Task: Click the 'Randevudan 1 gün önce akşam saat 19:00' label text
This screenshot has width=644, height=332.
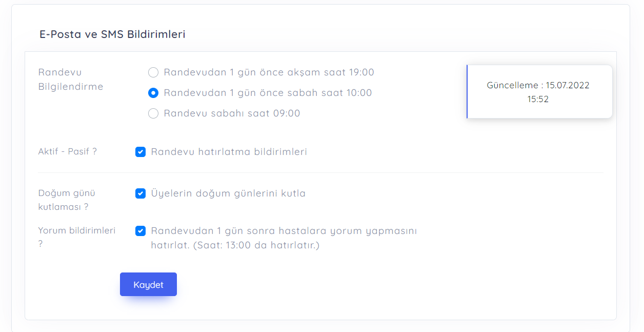Action: pyautogui.click(x=269, y=72)
